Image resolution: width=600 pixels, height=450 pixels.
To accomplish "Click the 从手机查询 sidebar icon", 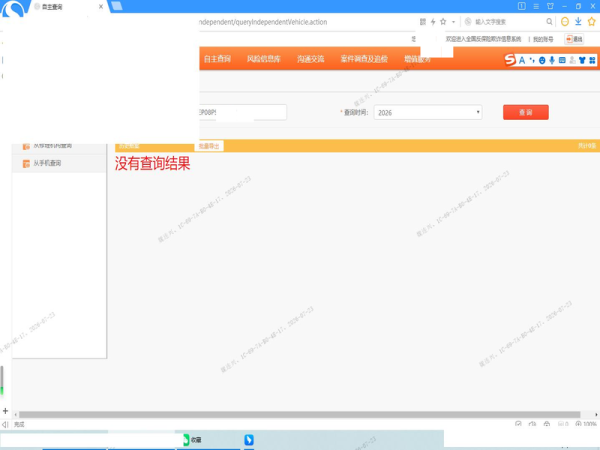I will (26, 164).
